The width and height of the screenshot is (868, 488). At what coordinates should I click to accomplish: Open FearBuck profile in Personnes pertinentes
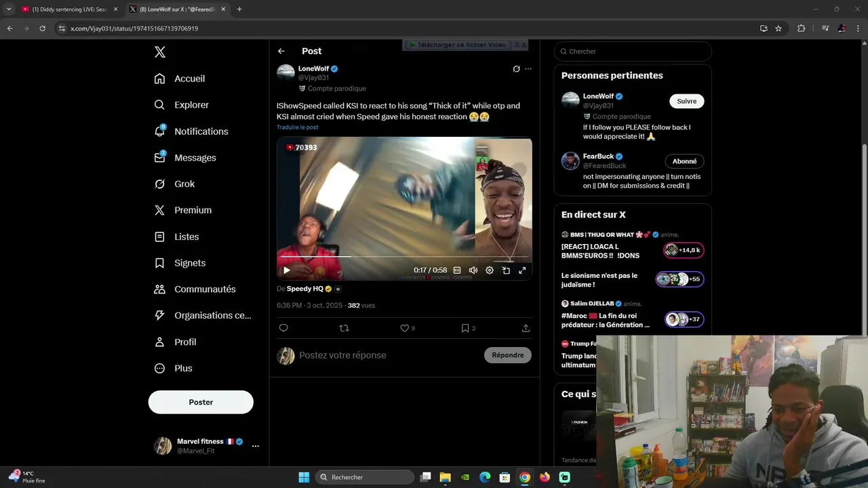598,157
